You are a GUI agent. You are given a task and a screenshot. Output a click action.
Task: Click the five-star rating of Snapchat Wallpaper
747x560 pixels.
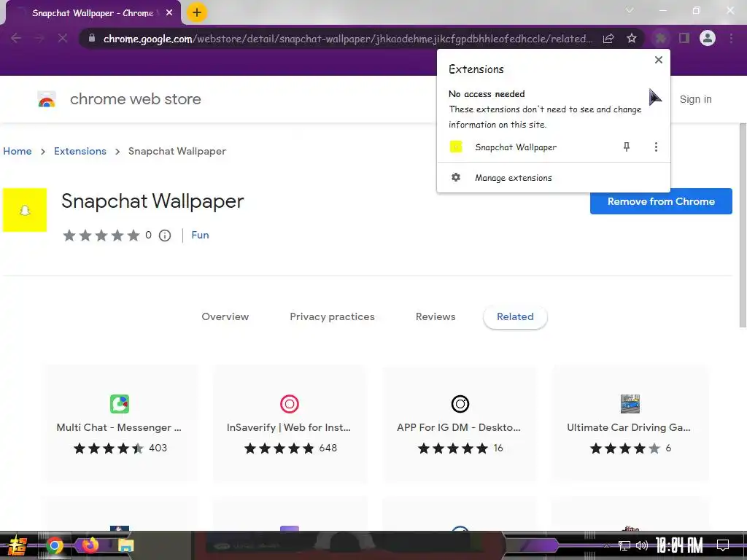point(101,236)
